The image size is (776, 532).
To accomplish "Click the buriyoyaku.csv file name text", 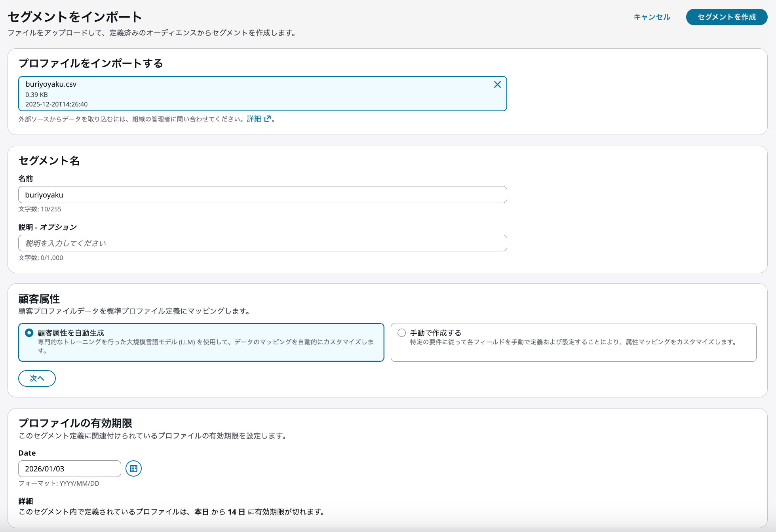I will 51,84.
